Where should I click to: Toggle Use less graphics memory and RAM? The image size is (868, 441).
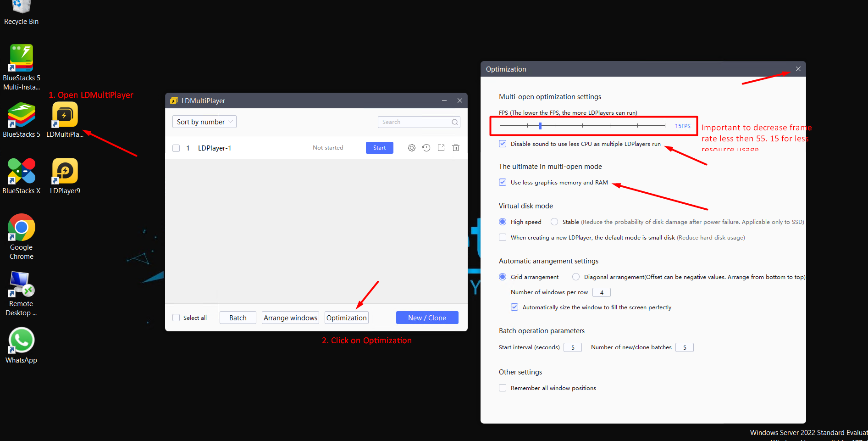(x=503, y=182)
